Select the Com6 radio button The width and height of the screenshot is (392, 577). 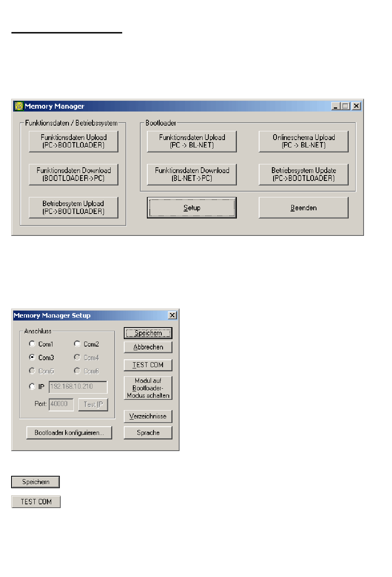pos(77,371)
